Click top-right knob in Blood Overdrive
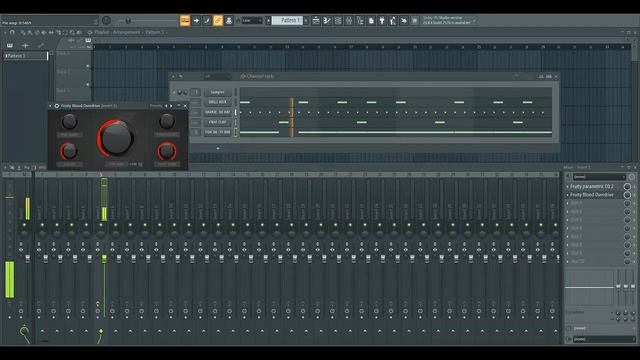640x360 pixels. pyautogui.click(x=167, y=121)
